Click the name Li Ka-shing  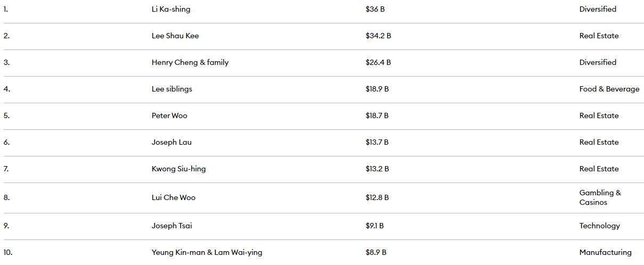[170, 9]
